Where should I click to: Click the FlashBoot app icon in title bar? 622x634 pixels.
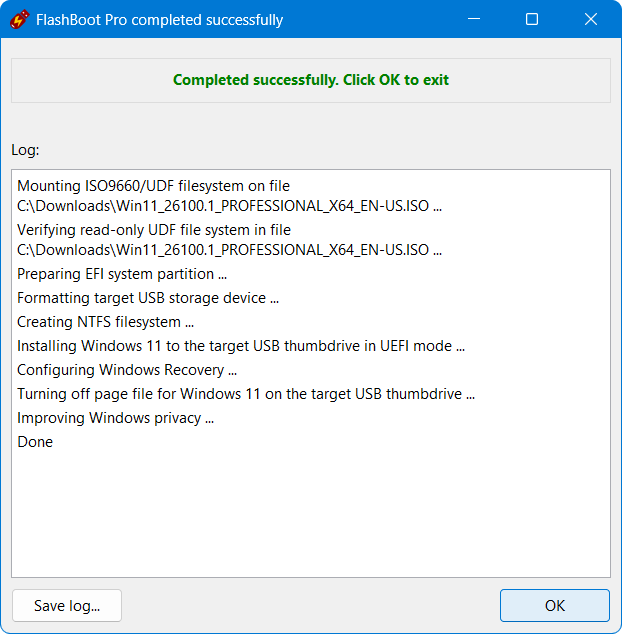[x=18, y=19]
